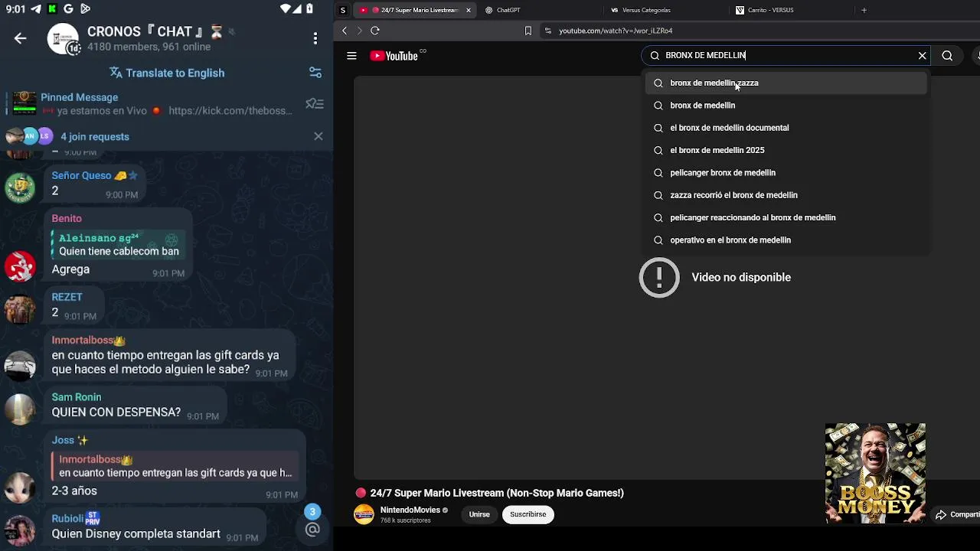Go to YouTube home via logo
980x551 pixels.
[x=394, y=56]
